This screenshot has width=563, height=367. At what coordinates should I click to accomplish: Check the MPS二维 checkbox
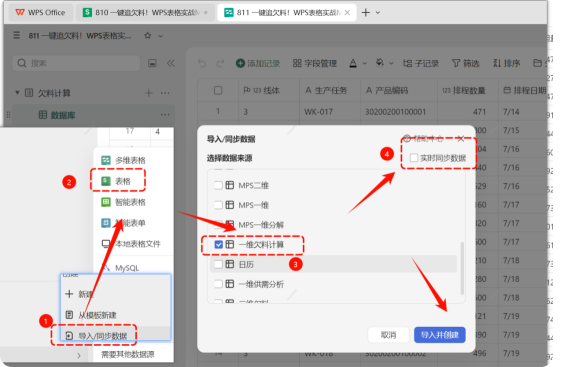tap(218, 185)
